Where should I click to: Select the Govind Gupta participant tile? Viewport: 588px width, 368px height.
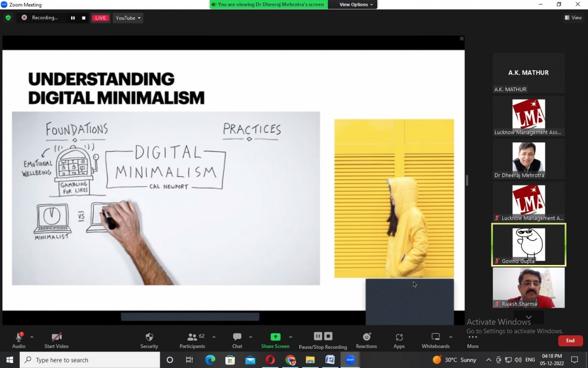click(x=528, y=244)
